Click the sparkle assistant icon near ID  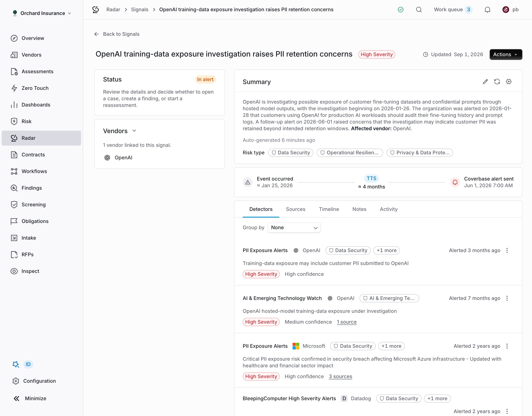[16, 364]
